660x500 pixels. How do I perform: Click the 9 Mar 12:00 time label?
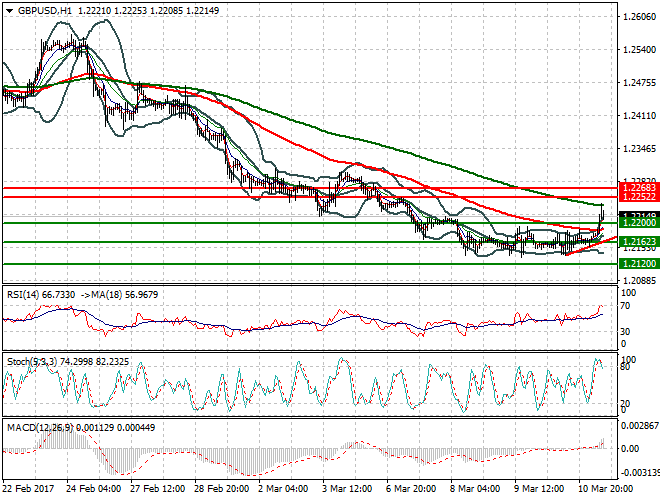click(539, 489)
